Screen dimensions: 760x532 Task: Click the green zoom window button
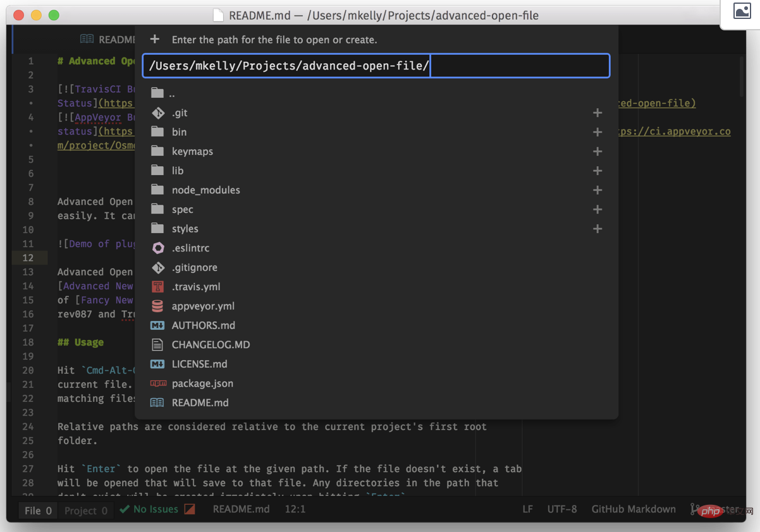click(54, 15)
